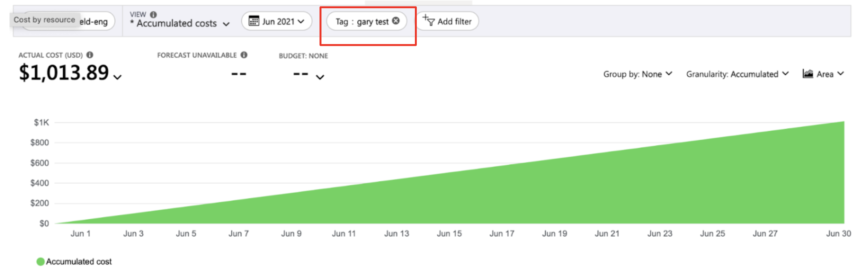The height and width of the screenshot is (272, 868).
Task: Open the Group by: None dropdown
Action: click(638, 74)
